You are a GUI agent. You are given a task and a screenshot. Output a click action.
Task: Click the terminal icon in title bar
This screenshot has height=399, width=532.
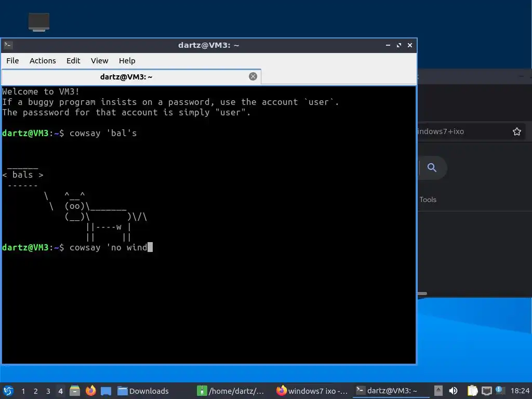pyautogui.click(x=8, y=45)
